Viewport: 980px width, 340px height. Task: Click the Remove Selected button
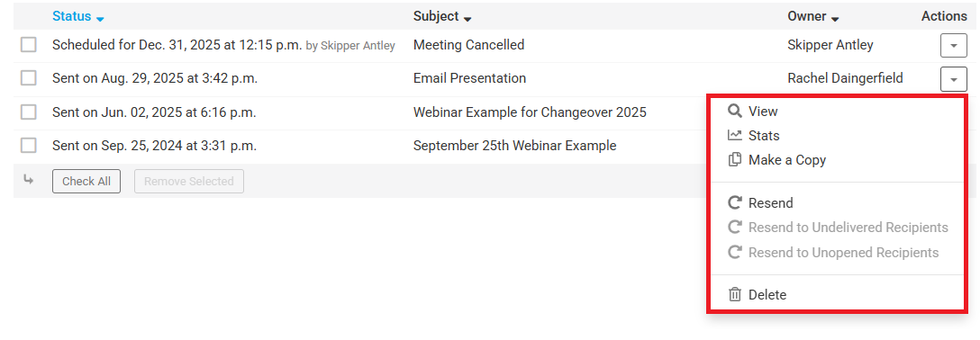(189, 181)
